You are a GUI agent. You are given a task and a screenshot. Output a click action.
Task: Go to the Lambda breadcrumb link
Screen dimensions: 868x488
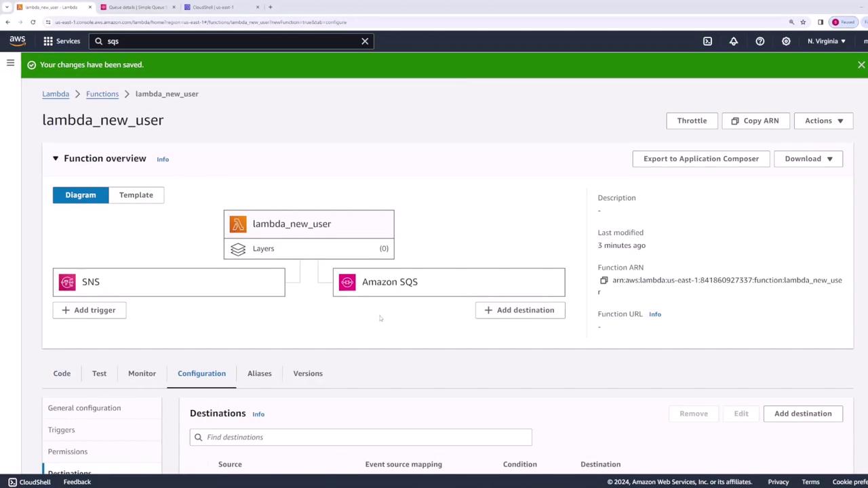(x=56, y=94)
